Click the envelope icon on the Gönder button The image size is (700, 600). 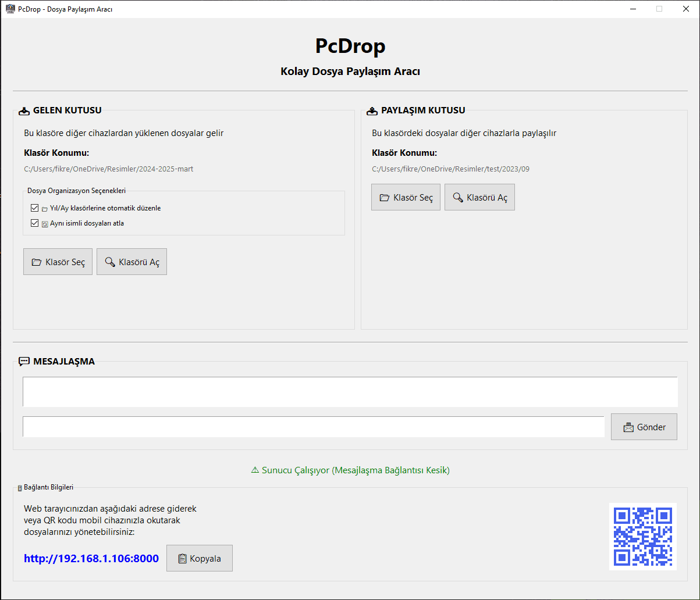[x=628, y=427]
